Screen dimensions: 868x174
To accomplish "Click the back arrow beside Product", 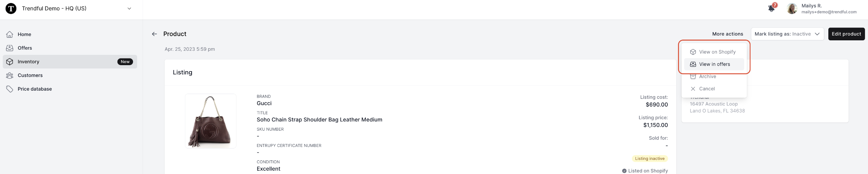I will point(155,34).
